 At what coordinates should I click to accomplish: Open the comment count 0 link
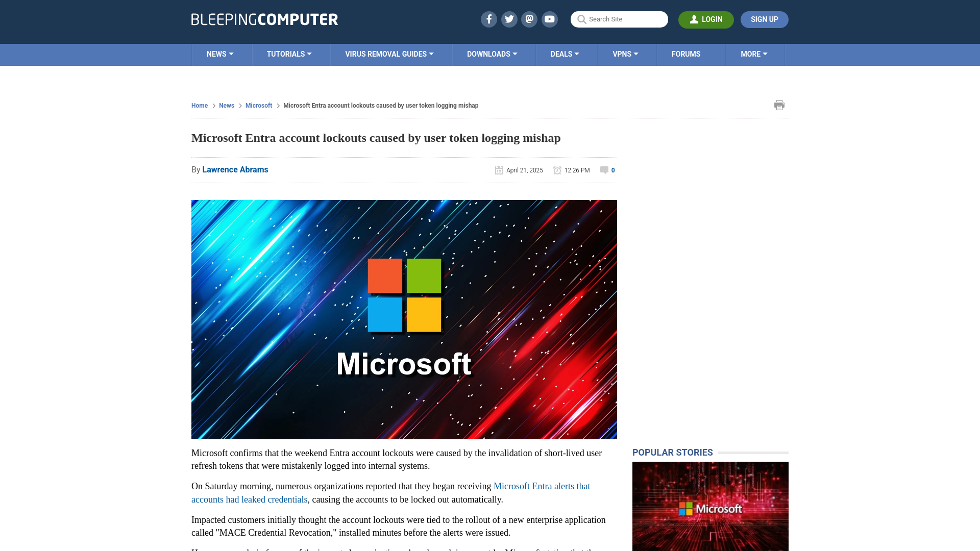(613, 170)
